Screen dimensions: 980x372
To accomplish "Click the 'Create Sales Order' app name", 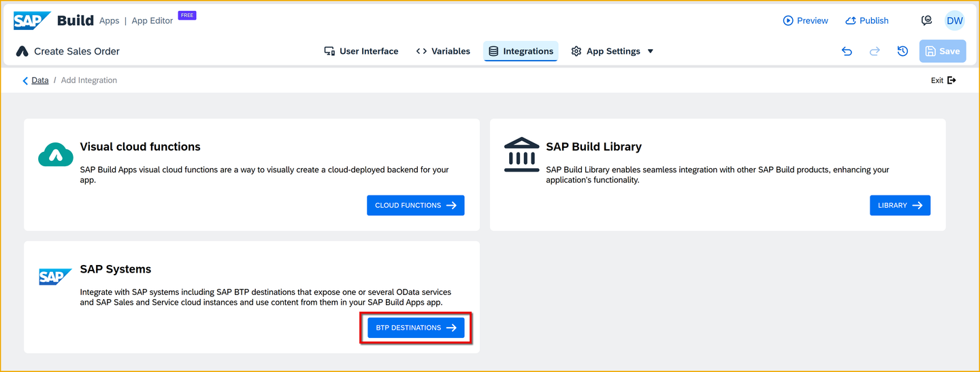I will [x=77, y=51].
